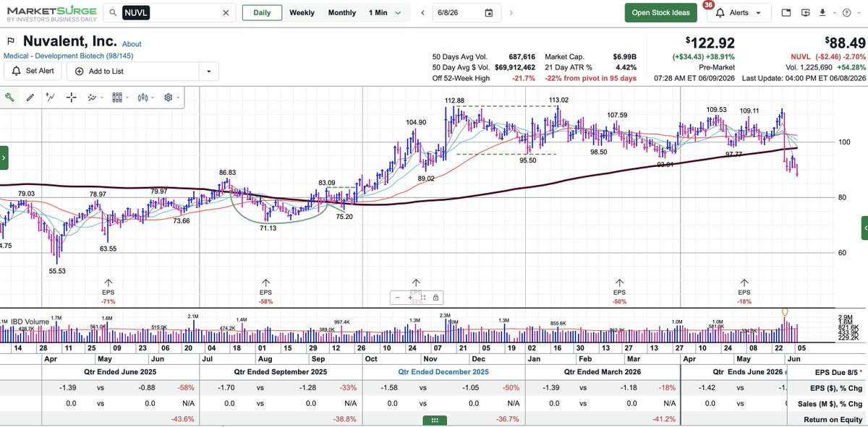The image size is (868, 427).
Task: Toggle the chart lock icon
Action: (436, 297)
